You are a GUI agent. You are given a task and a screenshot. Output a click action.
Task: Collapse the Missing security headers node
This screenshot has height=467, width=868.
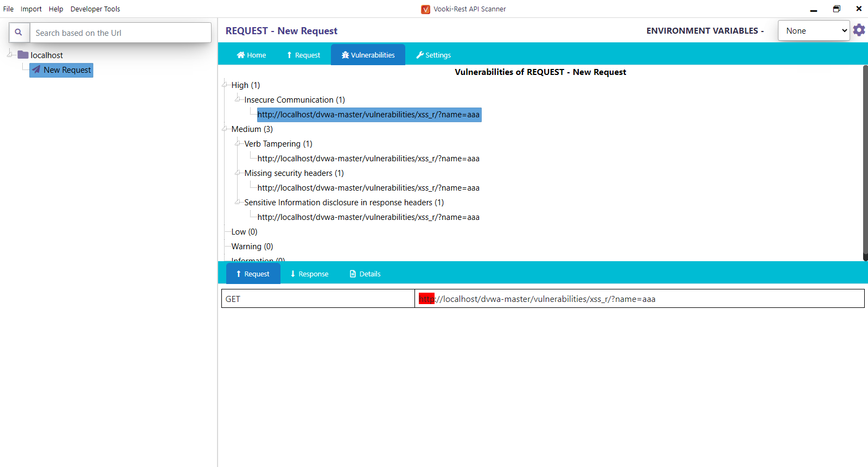click(x=238, y=172)
